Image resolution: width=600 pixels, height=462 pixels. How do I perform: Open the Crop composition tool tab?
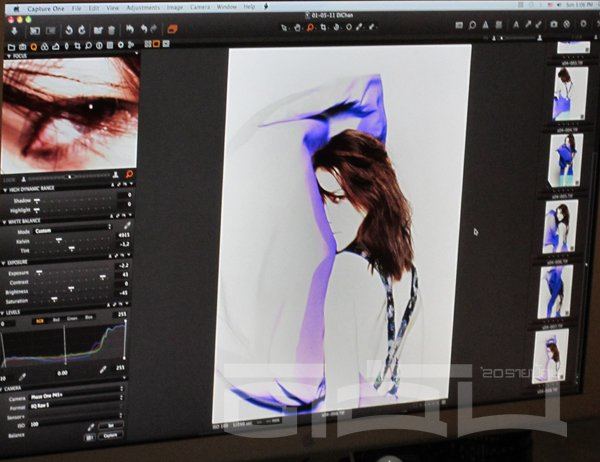(x=78, y=46)
